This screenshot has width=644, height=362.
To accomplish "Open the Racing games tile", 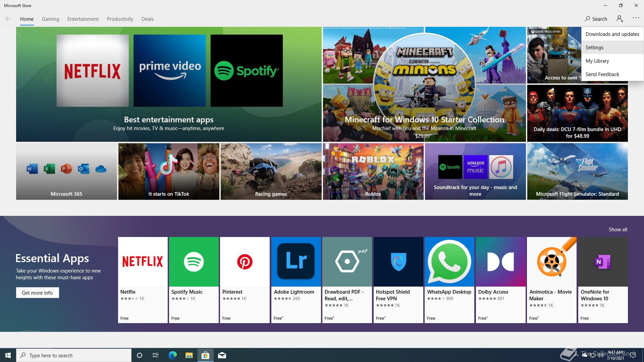I will [271, 172].
